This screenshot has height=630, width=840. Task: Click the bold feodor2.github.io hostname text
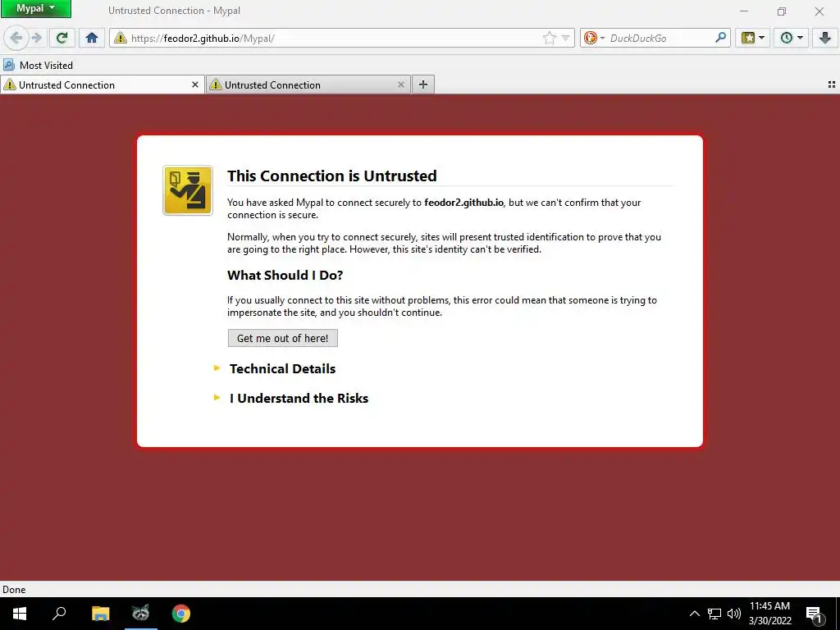463,203
